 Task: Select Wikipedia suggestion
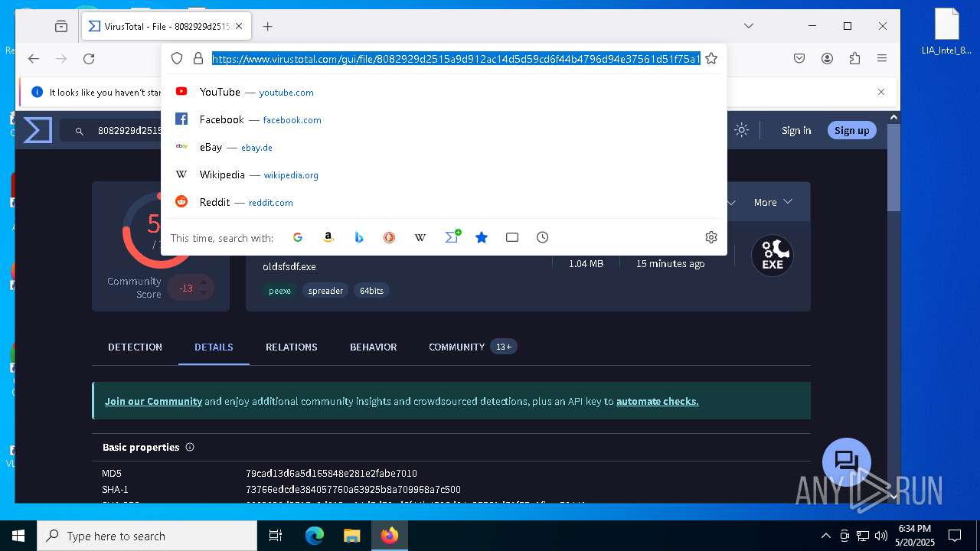[x=444, y=174]
